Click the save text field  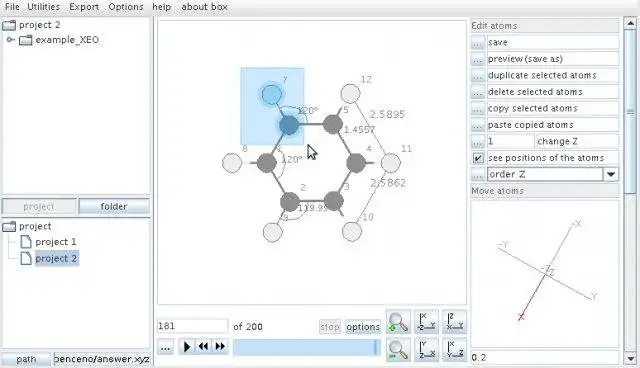553,42
